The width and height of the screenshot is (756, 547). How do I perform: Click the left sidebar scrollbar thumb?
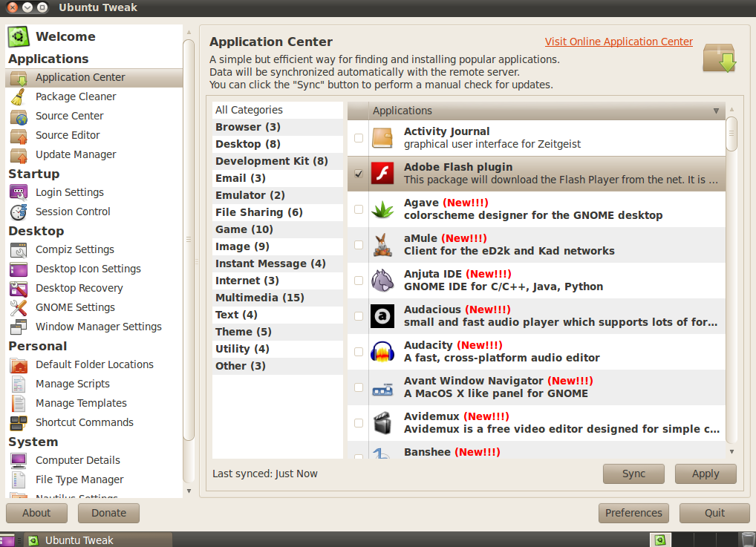(x=189, y=240)
